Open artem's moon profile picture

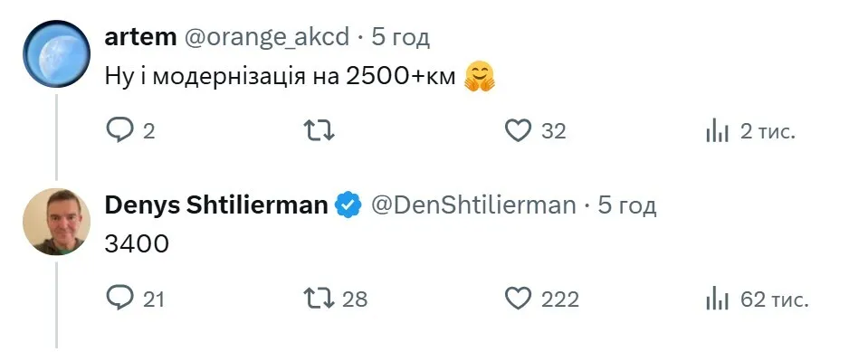(56, 53)
